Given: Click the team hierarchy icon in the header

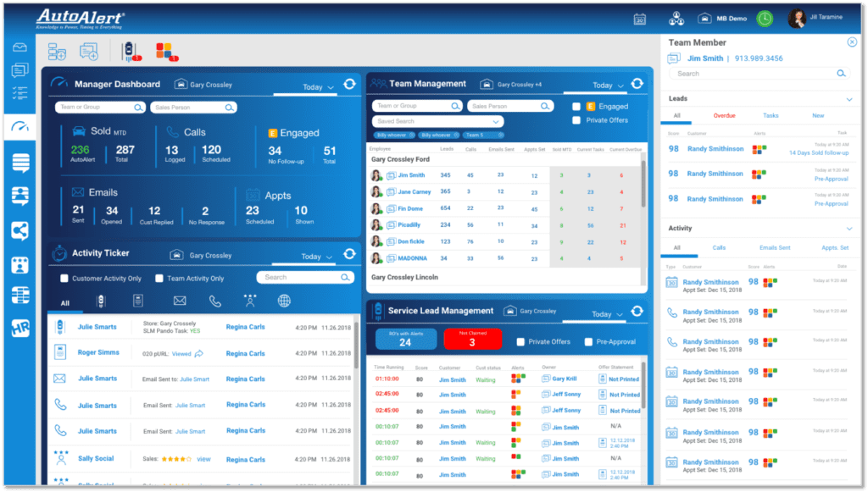Looking at the screenshot, I should (676, 19).
